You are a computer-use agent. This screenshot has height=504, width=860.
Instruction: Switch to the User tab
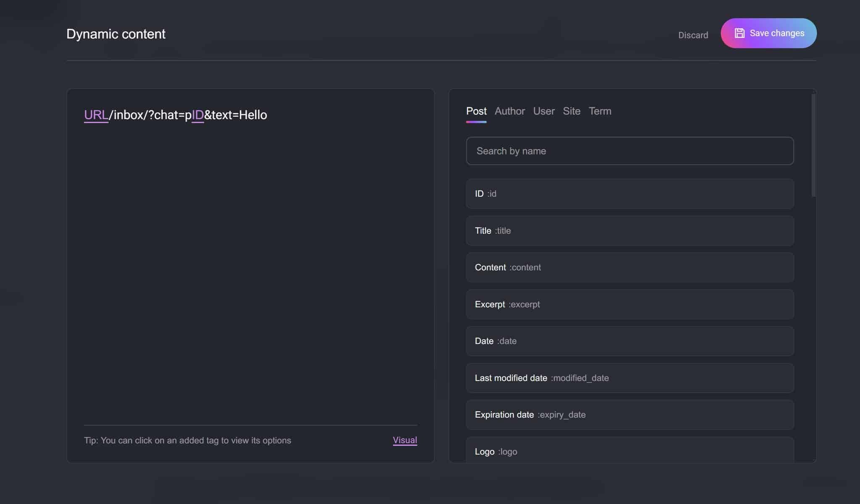(x=544, y=111)
